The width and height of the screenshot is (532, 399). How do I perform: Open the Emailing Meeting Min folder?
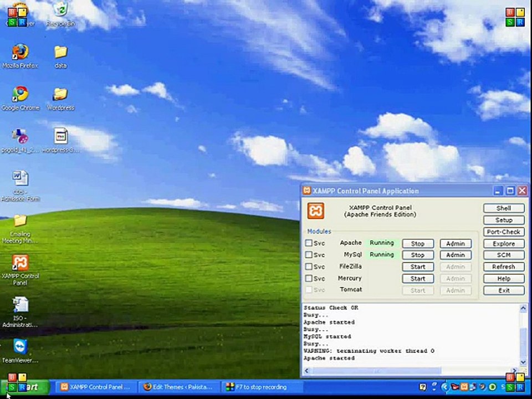[x=20, y=228]
